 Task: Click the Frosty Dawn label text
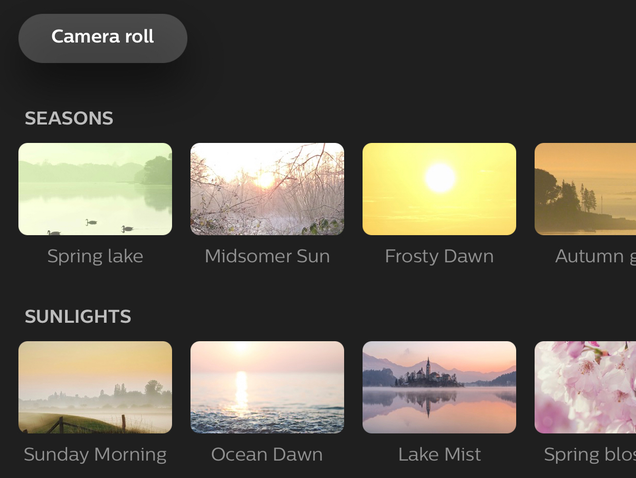click(439, 256)
